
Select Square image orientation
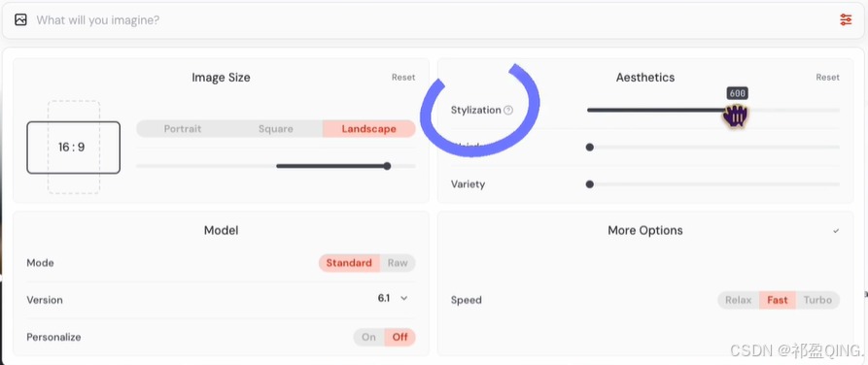pyautogui.click(x=276, y=129)
